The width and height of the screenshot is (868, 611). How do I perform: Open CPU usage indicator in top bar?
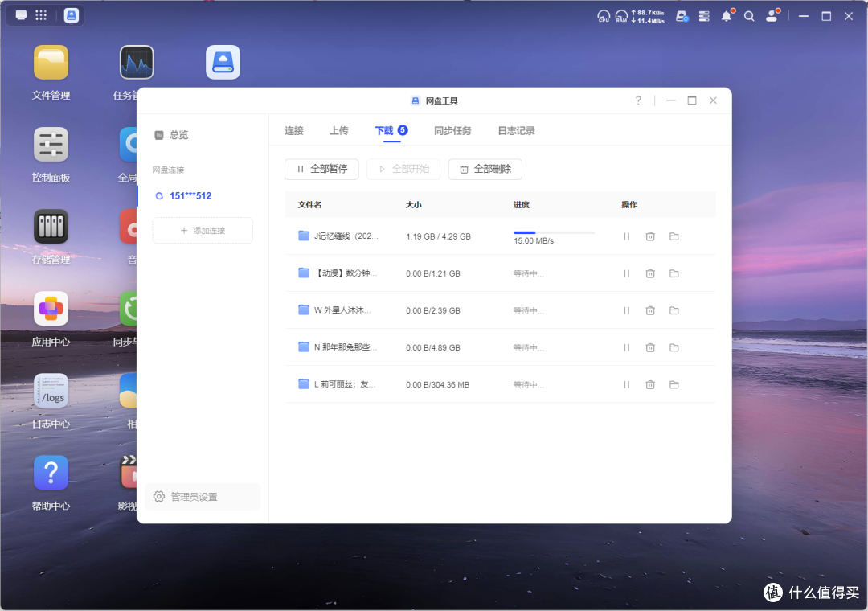(604, 16)
